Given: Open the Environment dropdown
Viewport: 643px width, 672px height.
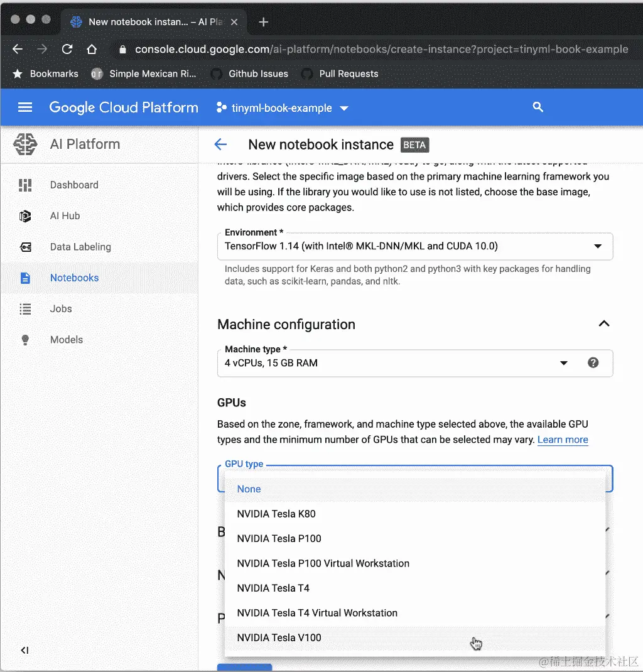Looking at the screenshot, I should click(x=414, y=246).
